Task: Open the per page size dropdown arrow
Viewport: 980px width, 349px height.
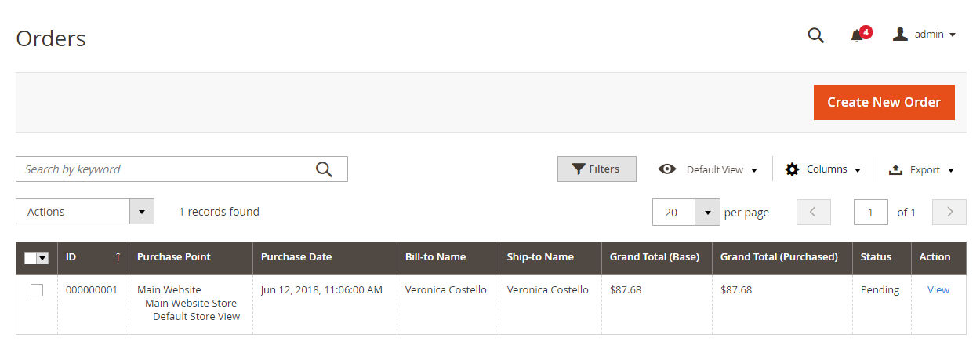Action: [x=707, y=212]
